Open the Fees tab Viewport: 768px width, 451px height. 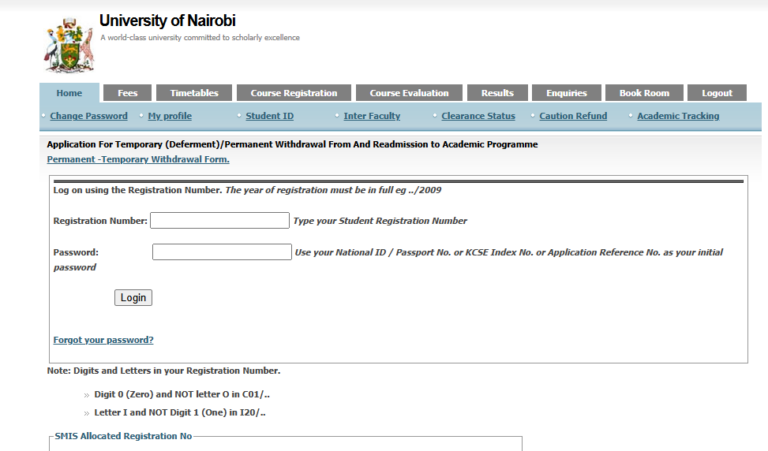(x=127, y=93)
